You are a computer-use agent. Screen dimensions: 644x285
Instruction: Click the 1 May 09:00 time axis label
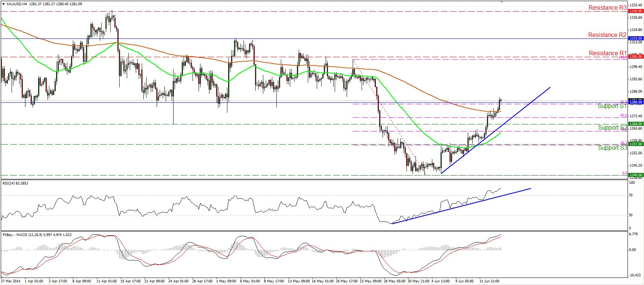tap(226, 281)
